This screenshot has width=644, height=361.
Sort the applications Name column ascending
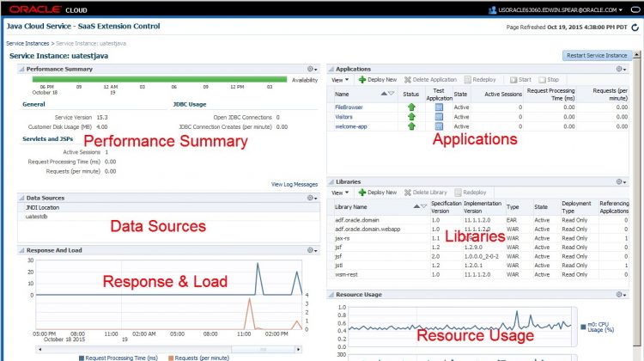[384, 94]
